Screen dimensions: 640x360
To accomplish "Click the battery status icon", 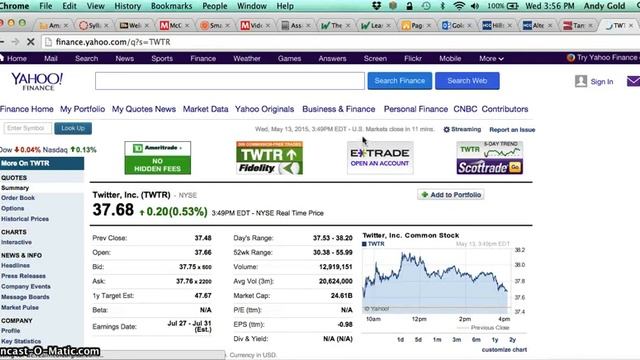I will coord(513,6).
